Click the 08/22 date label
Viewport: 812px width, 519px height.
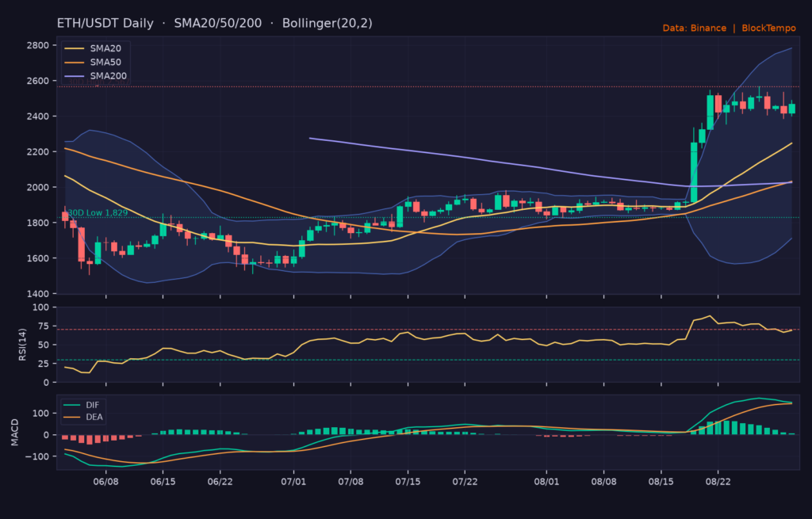718,482
